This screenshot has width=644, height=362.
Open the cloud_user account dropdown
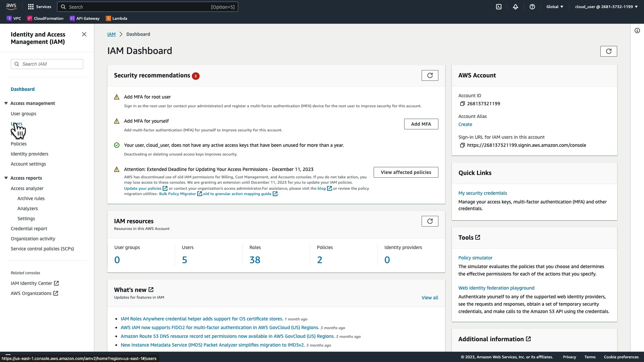click(x=606, y=7)
